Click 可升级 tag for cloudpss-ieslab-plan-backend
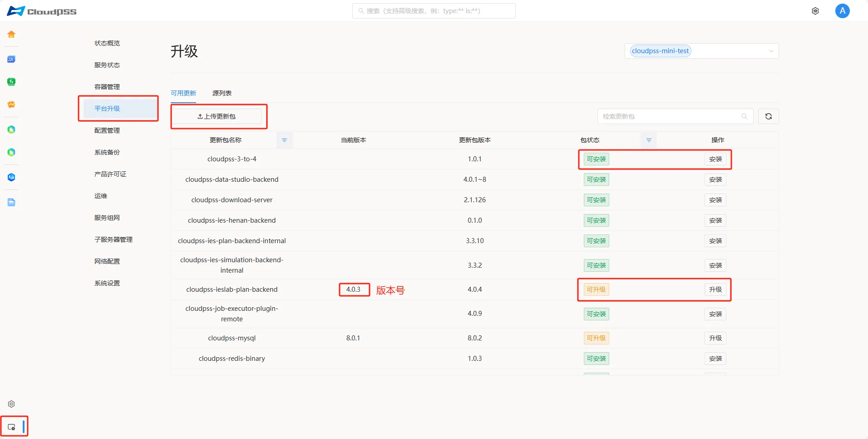Image resolution: width=868 pixels, height=439 pixels. tap(596, 289)
